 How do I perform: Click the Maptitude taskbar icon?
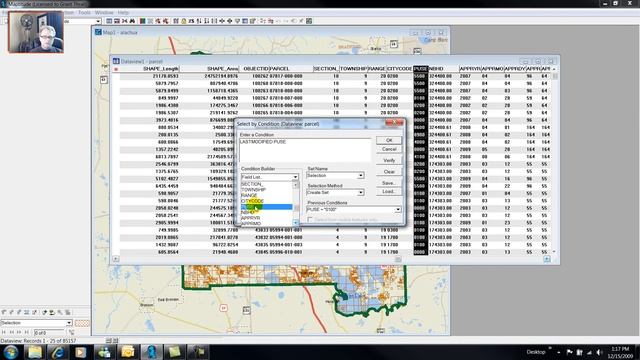151,352
